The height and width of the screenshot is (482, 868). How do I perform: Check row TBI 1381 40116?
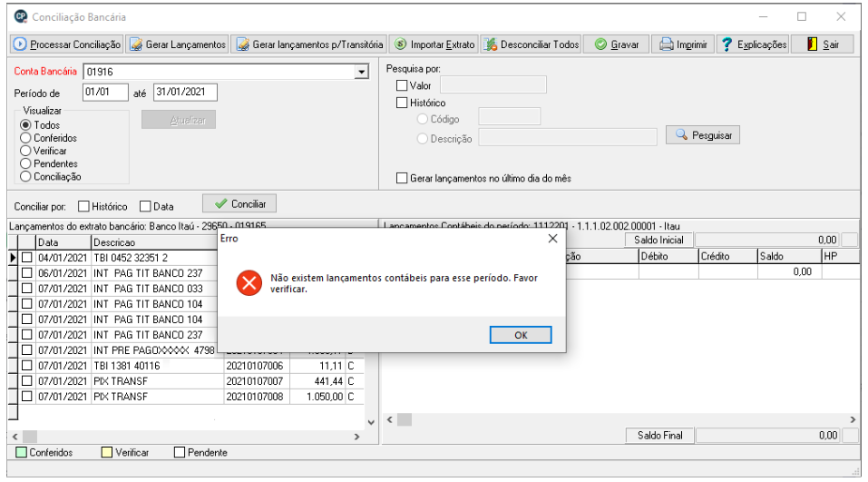(26, 366)
